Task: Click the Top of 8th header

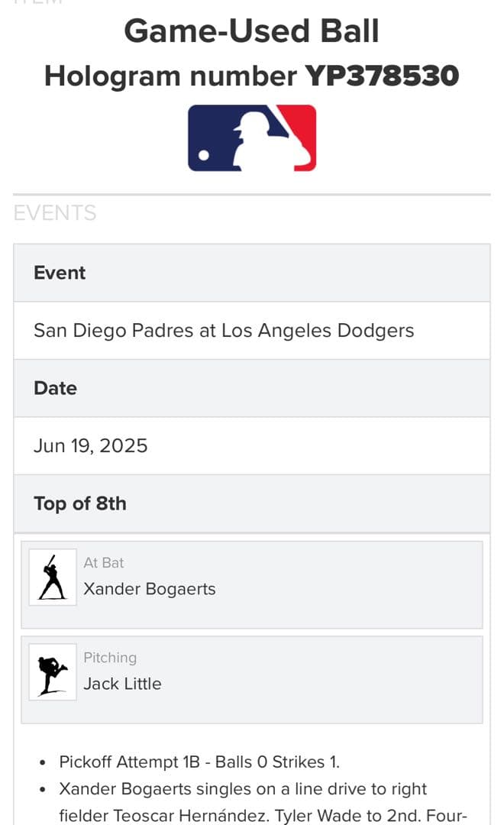Action: coord(80,503)
